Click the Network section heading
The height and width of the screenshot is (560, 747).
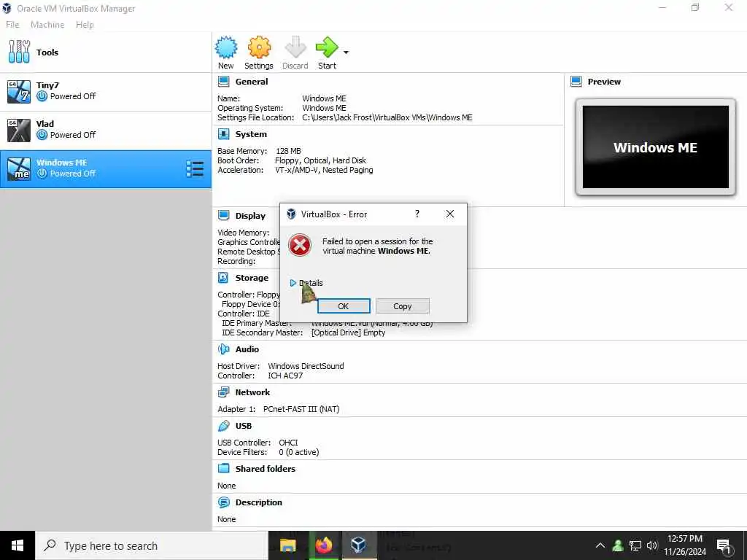point(252,392)
